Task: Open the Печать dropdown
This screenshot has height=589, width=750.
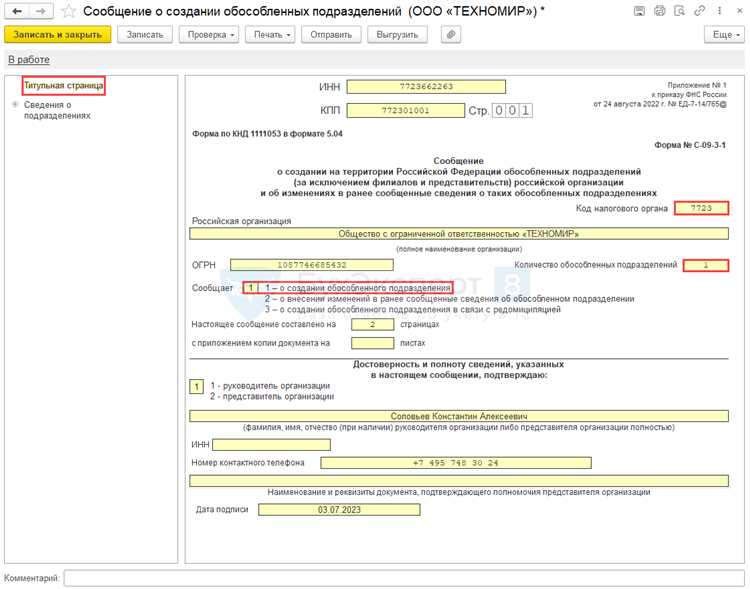Action: 272,34
